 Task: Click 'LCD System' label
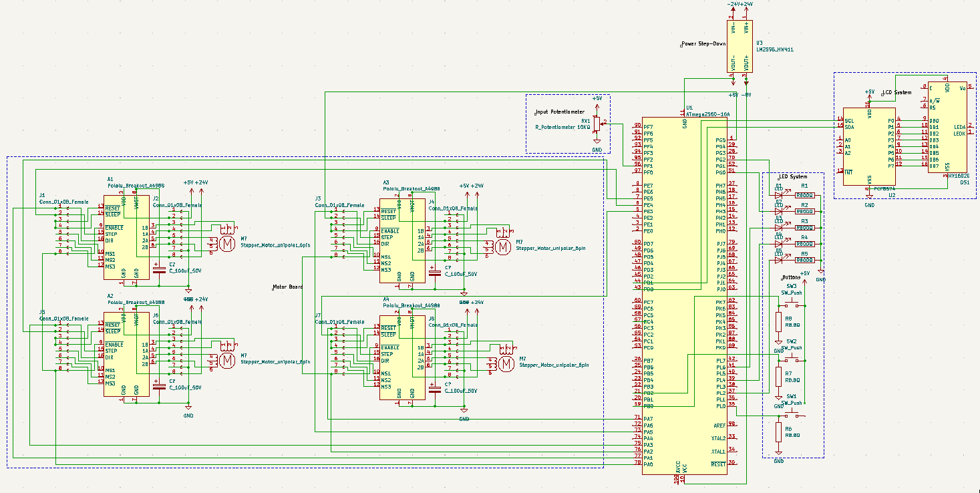(x=896, y=92)
